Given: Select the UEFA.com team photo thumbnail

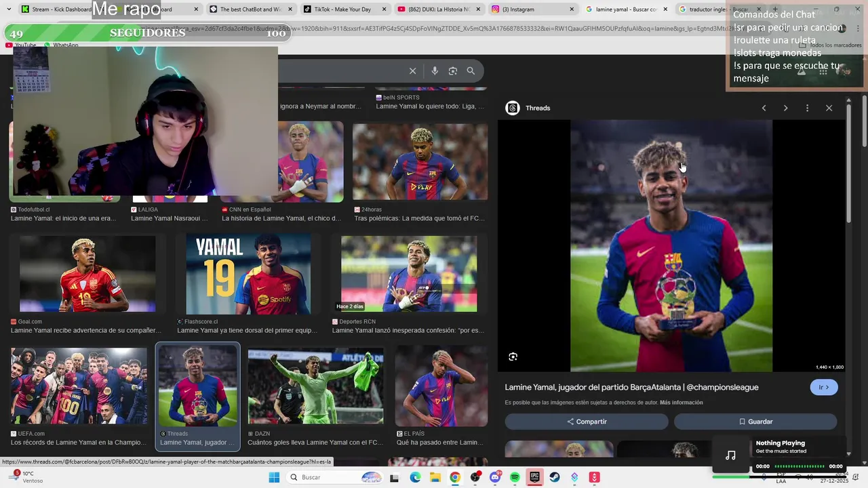Looking at the screenshot, I should pyautogui.click(x=79, y=386).
